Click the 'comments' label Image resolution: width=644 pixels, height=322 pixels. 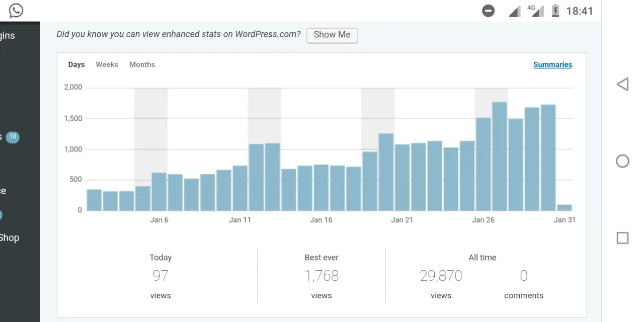[524, 296]
